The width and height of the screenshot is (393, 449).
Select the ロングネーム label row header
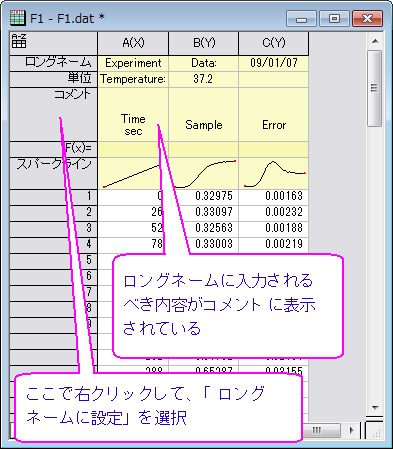(x=54, y=63)
